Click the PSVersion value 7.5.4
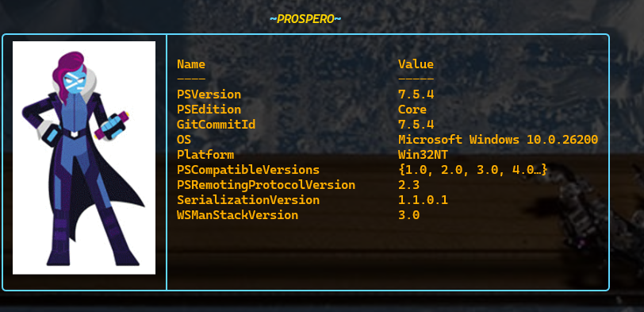 (416, 94)
